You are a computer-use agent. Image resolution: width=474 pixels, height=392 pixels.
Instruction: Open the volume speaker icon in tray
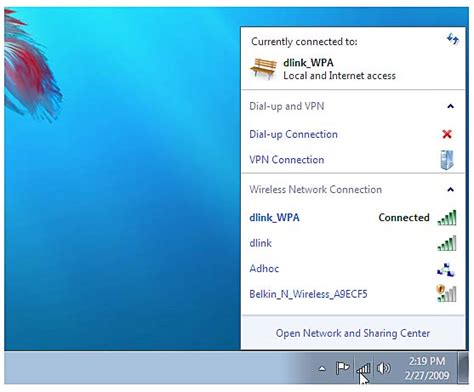[383, 368]
